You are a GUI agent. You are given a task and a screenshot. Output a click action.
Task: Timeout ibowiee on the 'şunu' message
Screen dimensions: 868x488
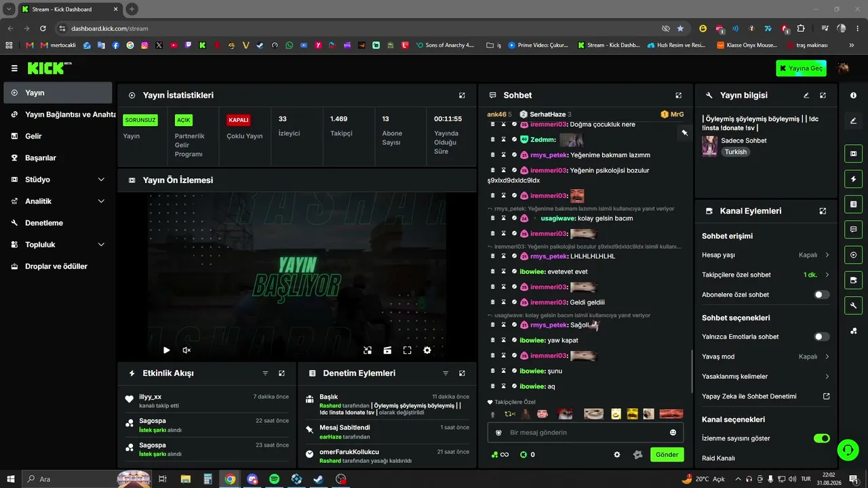[x=504, y=371]
